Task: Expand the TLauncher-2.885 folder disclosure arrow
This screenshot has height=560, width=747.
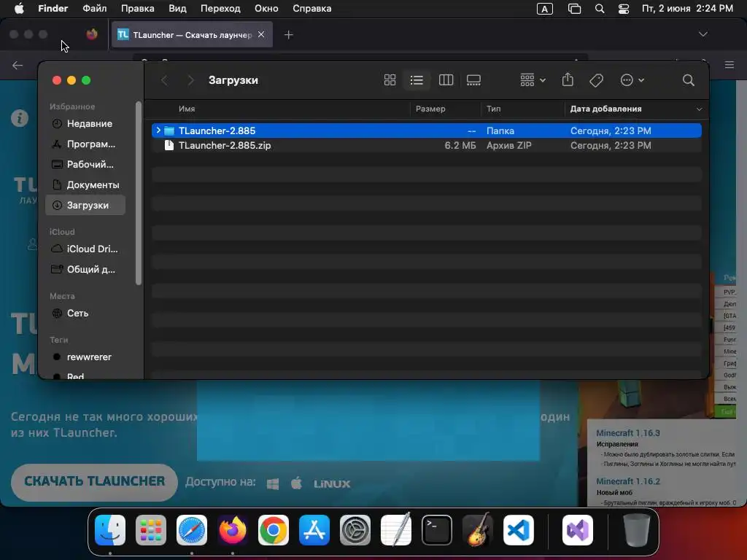Action: pyautogui.click(x=158, y=130)
